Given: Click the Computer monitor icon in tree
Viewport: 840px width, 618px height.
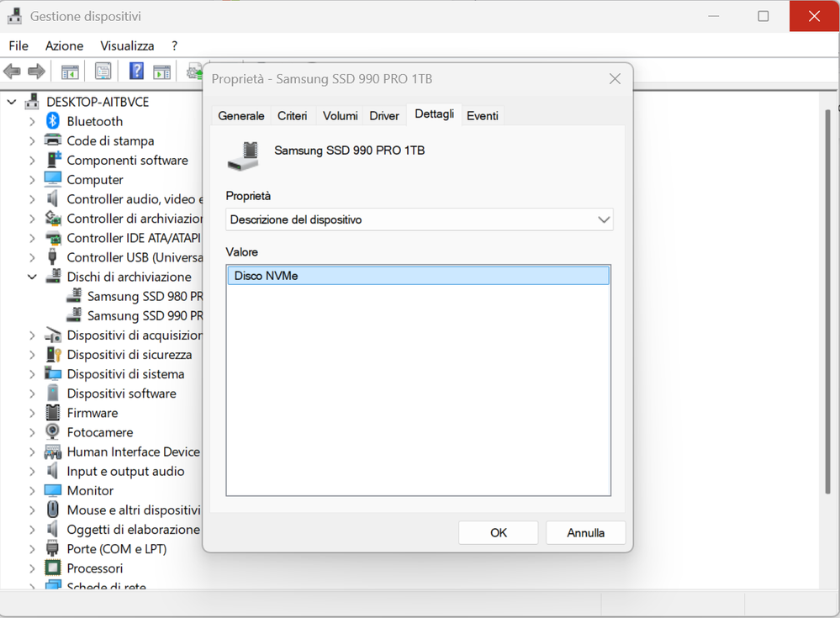Looking at the screenshot, I should click(52, 179).
